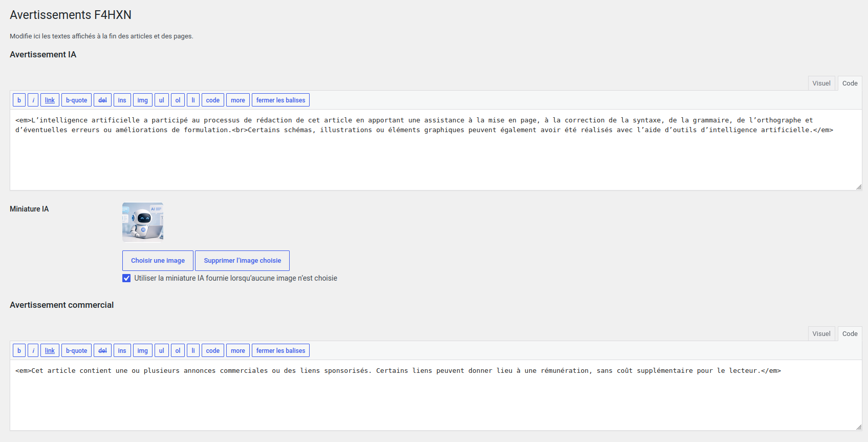Select the Code tab of Avertissement IA editor
The image size is (868, 442).
(x=850, y=83)
